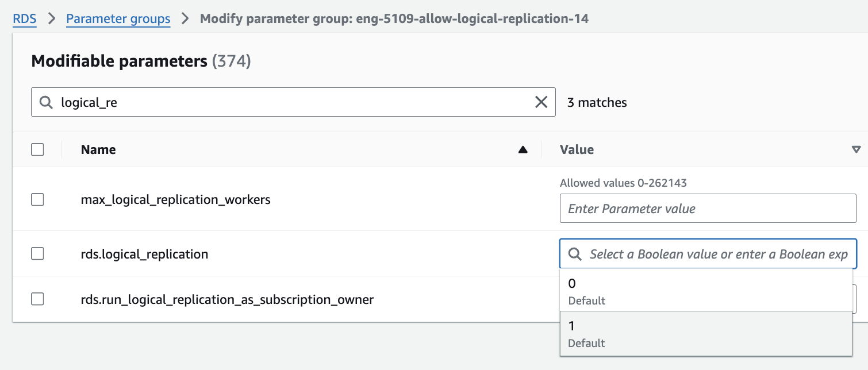Viewport: 868px width, 370px height.
Task: Click the Modifiable parameters (374) heading
Action: coord(141,61)
